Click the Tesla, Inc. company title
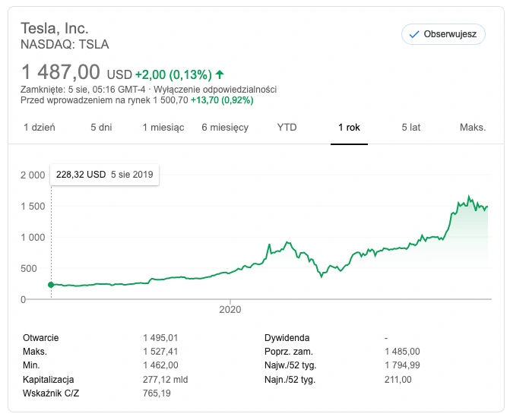Viewport: 510px width, 420px height. click(55, 28)
